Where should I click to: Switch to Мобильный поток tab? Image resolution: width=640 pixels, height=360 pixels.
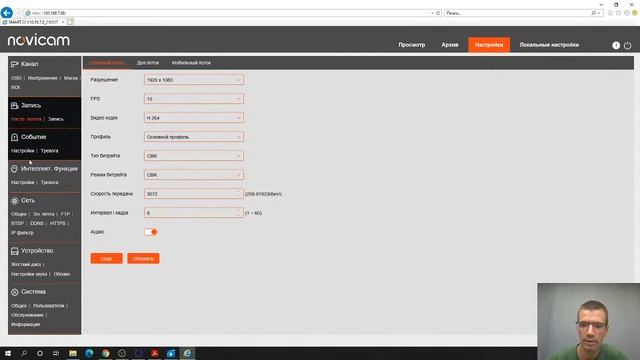[x=191, y=63]
